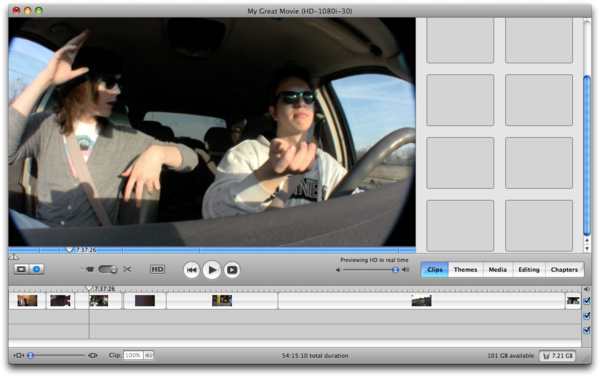
Task: Open the Clips pane
Action: (x=435, y=269)
